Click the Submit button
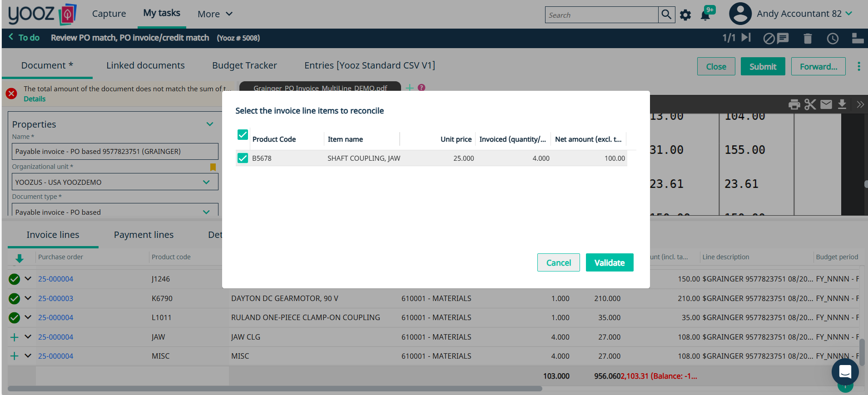This screenshot has width=868, height=395. (x=763, y=66)
